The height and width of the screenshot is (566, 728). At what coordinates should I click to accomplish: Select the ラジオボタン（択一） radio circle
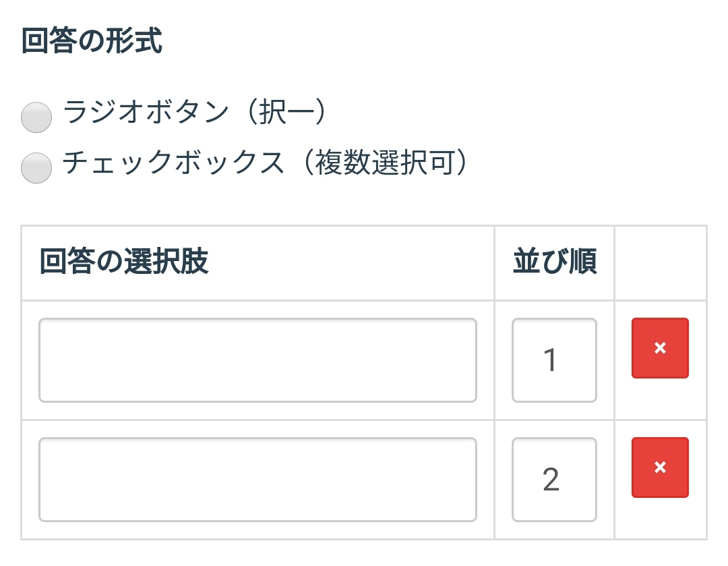(x=36, y=118)
